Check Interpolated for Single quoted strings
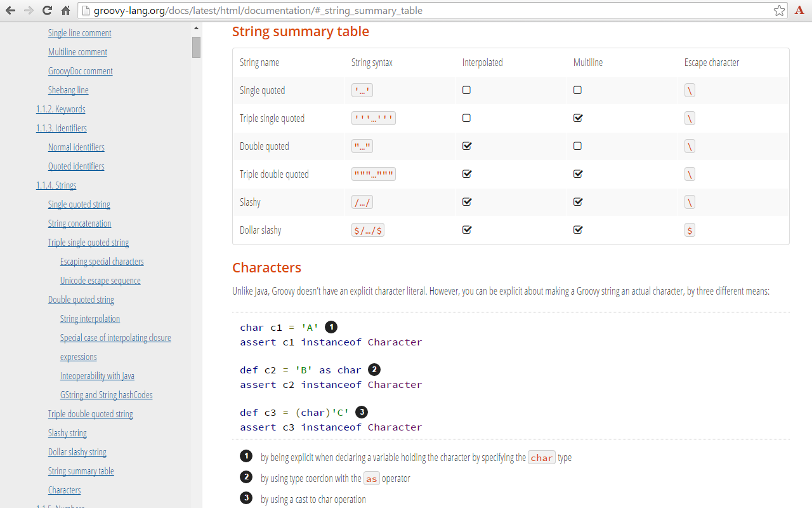812x508 pixels. click(466, 90)
